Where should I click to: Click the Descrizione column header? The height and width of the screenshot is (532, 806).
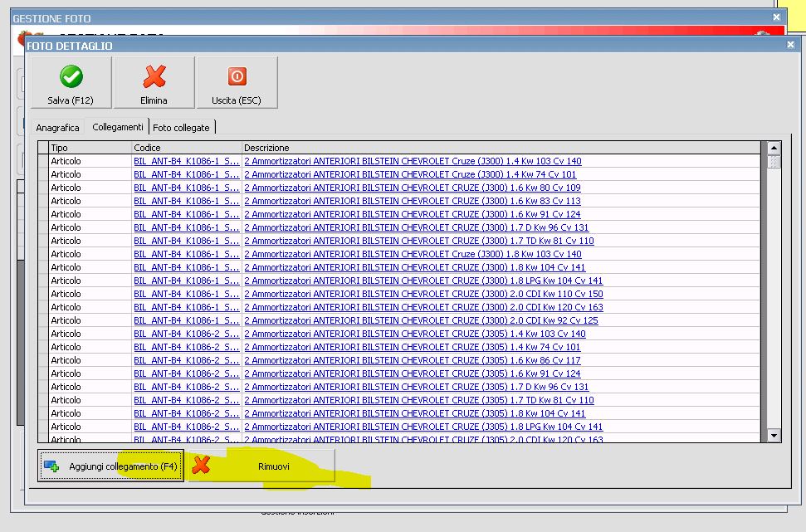coord(501,148)
